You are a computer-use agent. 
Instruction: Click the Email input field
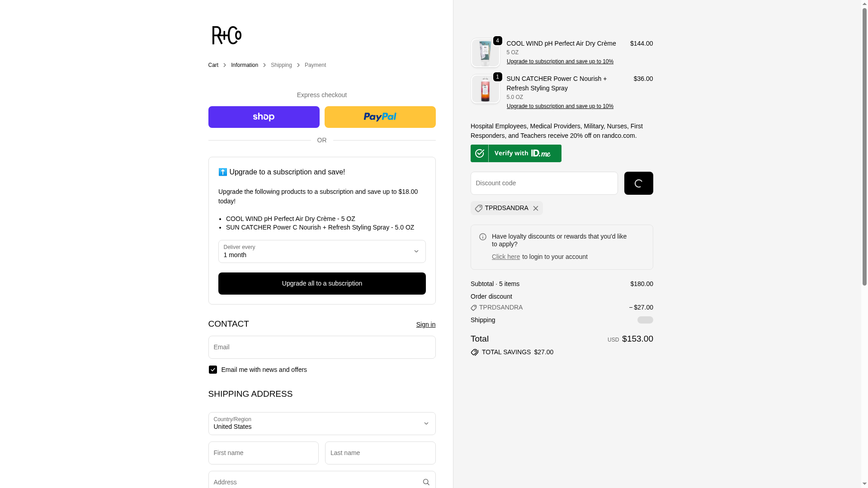coord(321,347)
